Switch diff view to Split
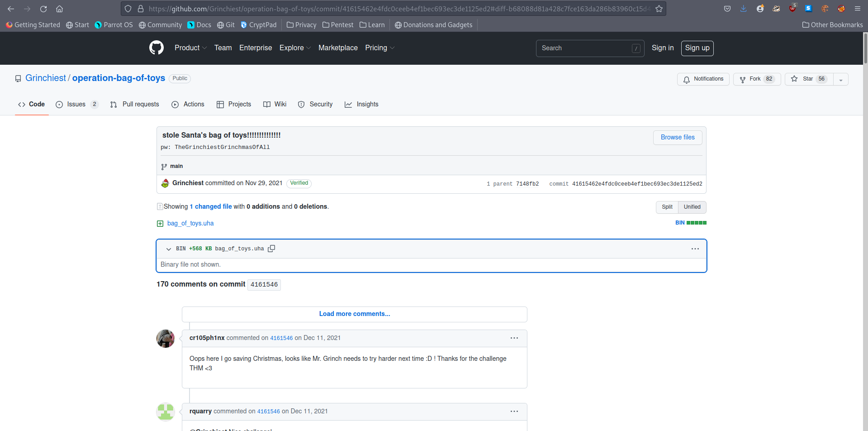868x431 pixels. click(667, 207)
